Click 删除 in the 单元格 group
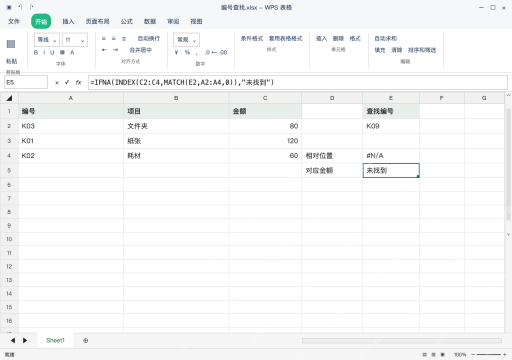Viewport: 512px width, 360px height. tap(338, 39)
